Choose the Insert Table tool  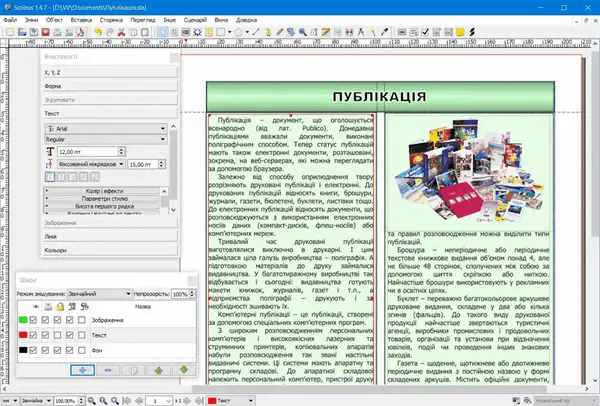coord(209,32)
